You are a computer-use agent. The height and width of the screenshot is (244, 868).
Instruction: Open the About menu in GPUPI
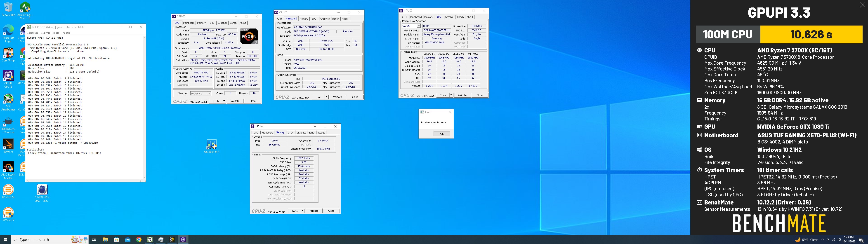tap(66, 33)
